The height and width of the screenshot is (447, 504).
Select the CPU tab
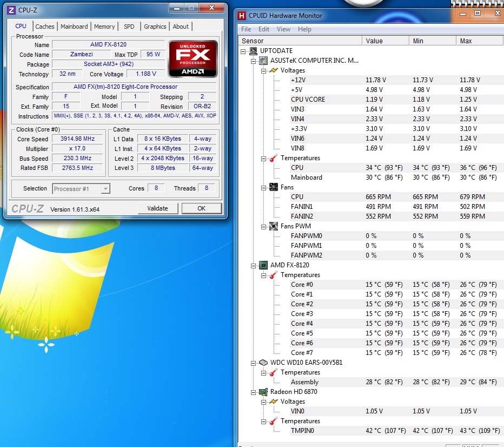21,26
